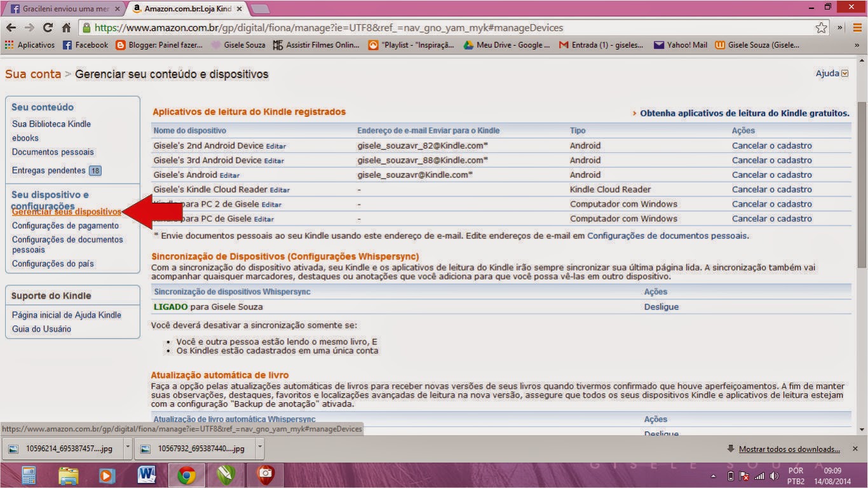Open a new browser tab
This screenshot has height=488, width=868.
(x=261, y=9)
